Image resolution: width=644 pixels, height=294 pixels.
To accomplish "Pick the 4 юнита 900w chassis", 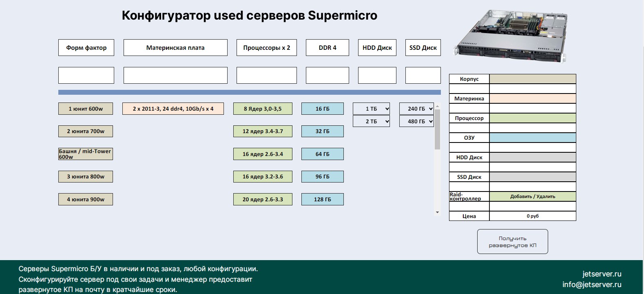I will pos(86,199).
